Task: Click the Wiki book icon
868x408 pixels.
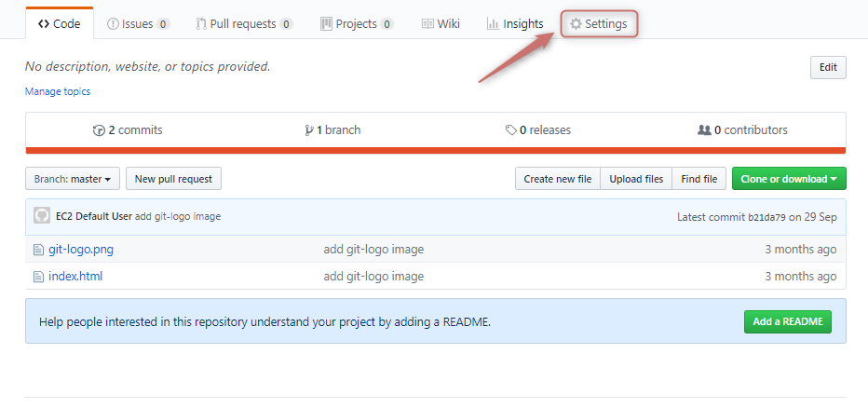Action: pos(427,24)
